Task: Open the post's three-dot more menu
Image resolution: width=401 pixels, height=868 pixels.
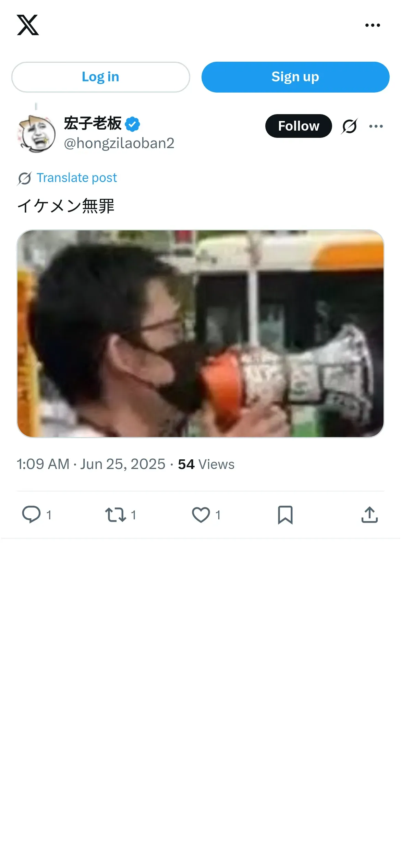Action: (x=376, y=126)
